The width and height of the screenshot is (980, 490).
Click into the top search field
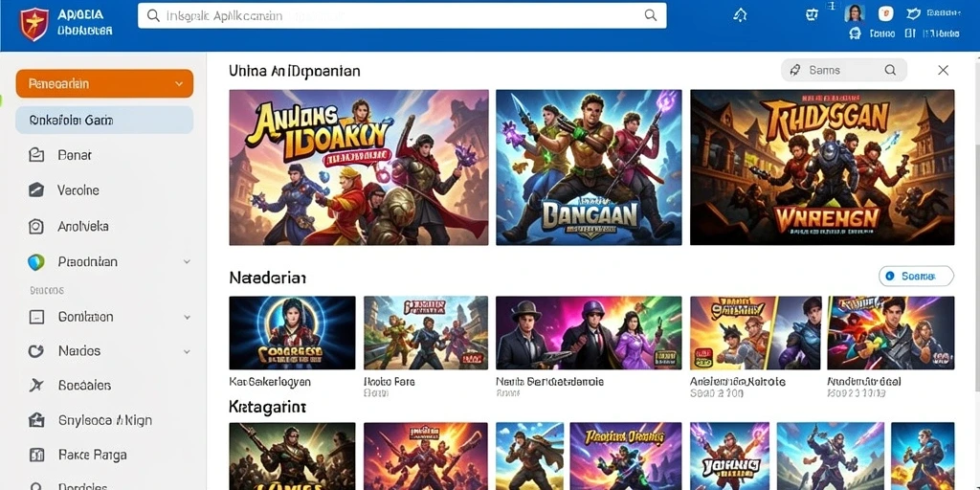coord(402,15)
